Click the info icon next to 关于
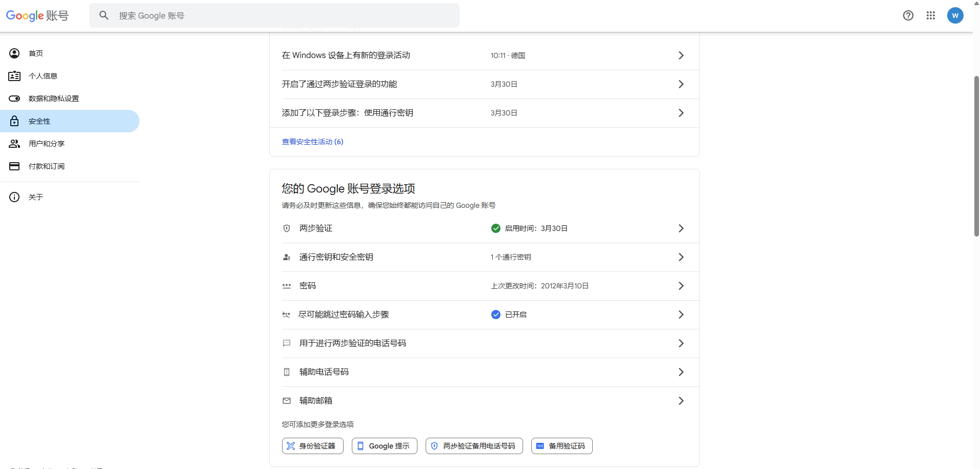Screen dimensions: 980x469 click(14, 197)
